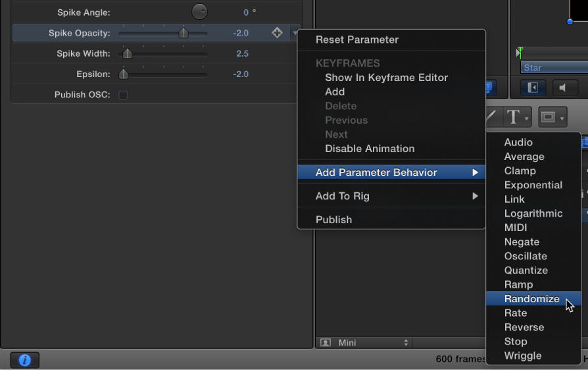588x370 pixels.
Task: Select MIDI parameter behavior
Action: pyautogui.click(x=533, y=228)
